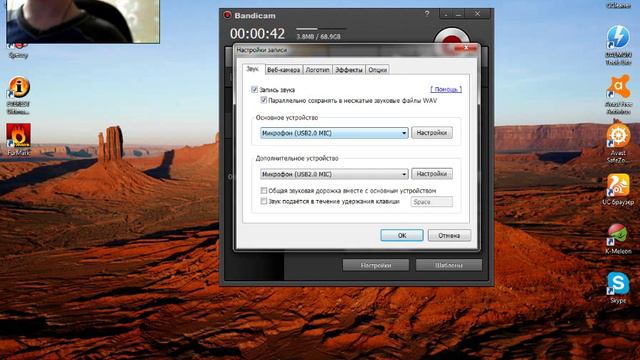Click the Bandicam help question mark icon

pos(427,14)
